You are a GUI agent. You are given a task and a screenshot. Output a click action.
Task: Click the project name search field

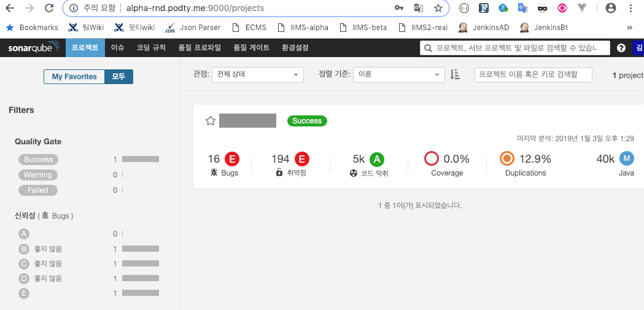[533, 74]
